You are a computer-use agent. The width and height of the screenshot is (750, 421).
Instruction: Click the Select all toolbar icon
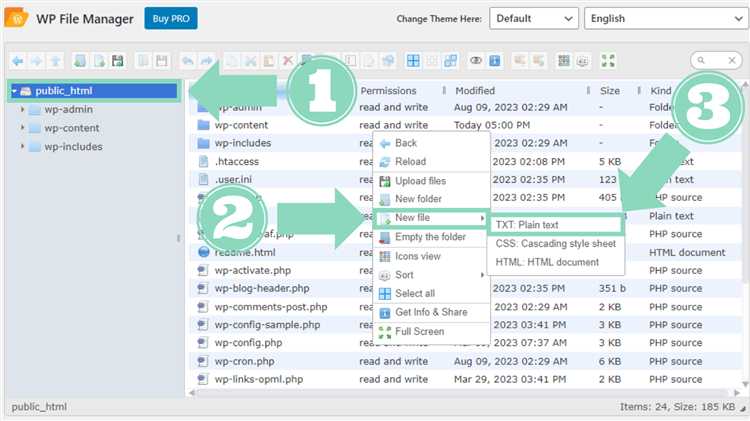point(413,61)
